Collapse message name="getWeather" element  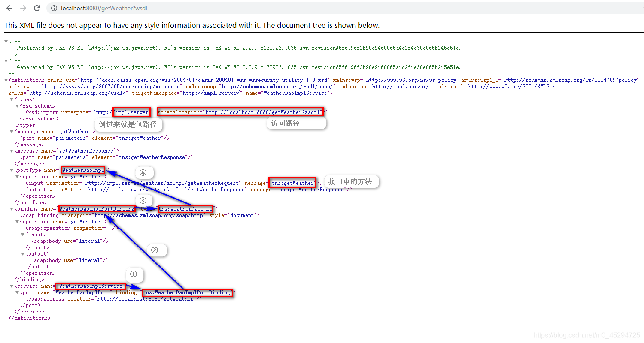click(12, 132)
